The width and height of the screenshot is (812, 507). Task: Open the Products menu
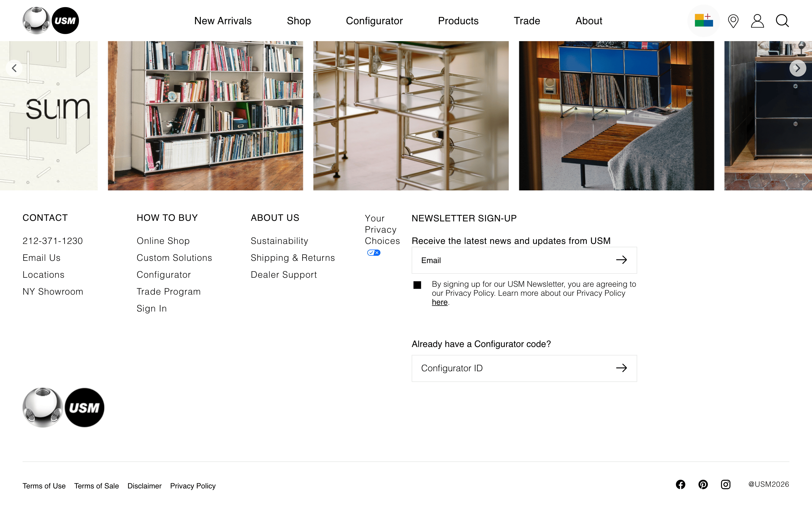click(x=458, y=21)
